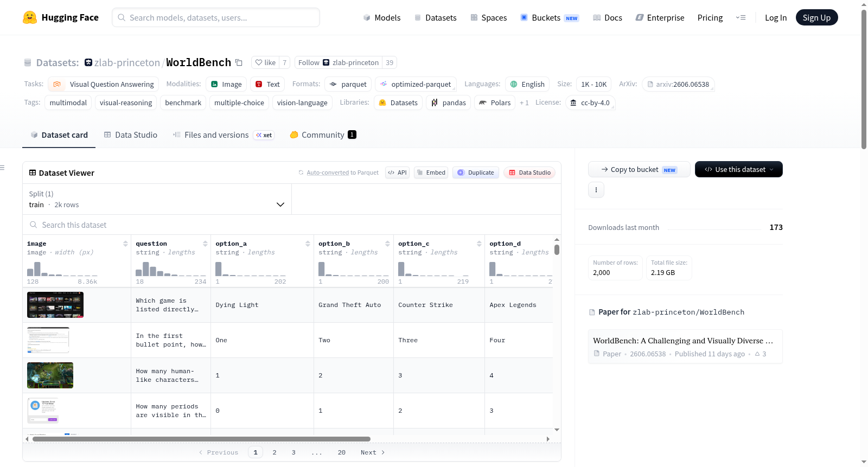Open the Use this dataset dropdown
This screenshot has height=467, width=868.
click(x=738, y=169)
